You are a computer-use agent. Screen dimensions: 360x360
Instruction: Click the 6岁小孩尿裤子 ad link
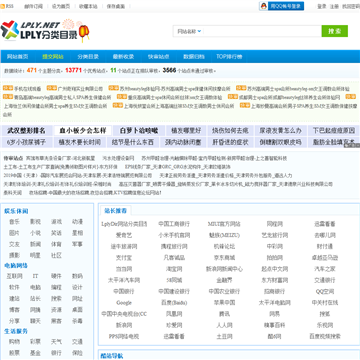pyautogui.click(x=26, y=142)
